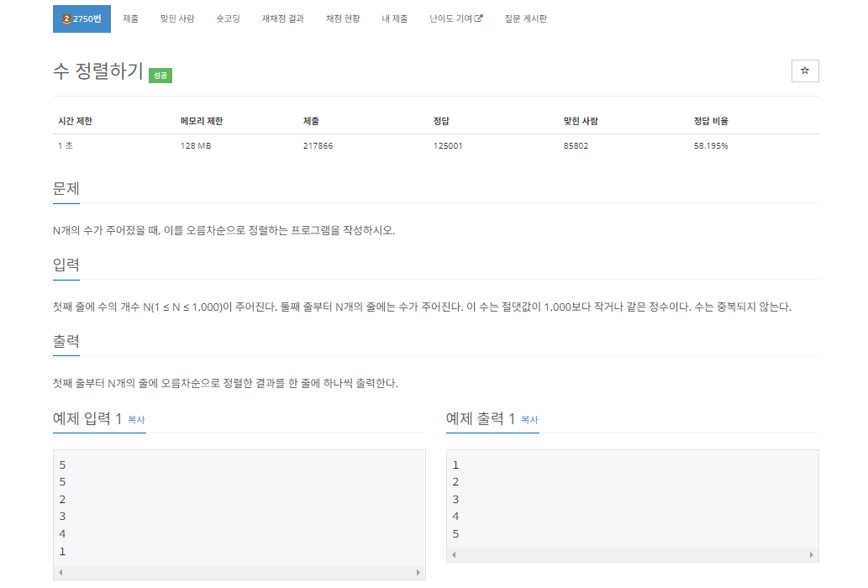Open the 내 제출 tab

tap(395, 18)
